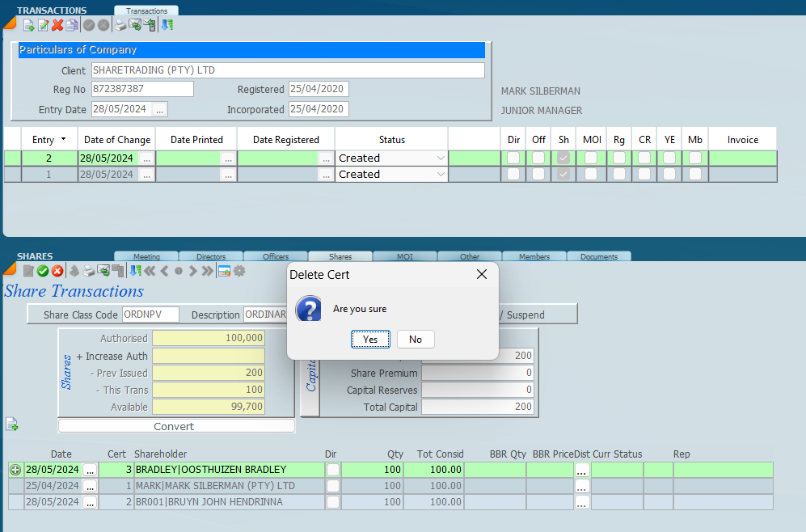Switch to the Directors tab
The width and height of the screenshot is (806, 532).
(210, 257)
